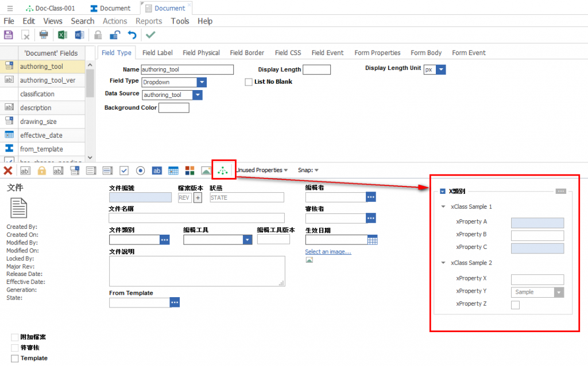Expand the Unused Properties dropdown

pos(262,170)
